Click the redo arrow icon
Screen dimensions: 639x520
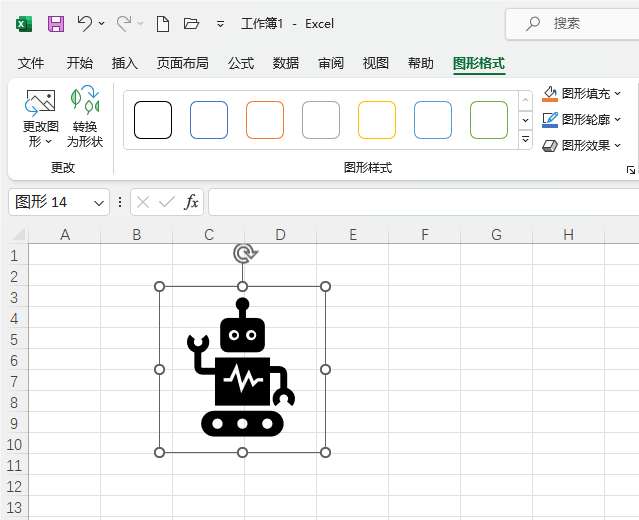coord(124,24)
